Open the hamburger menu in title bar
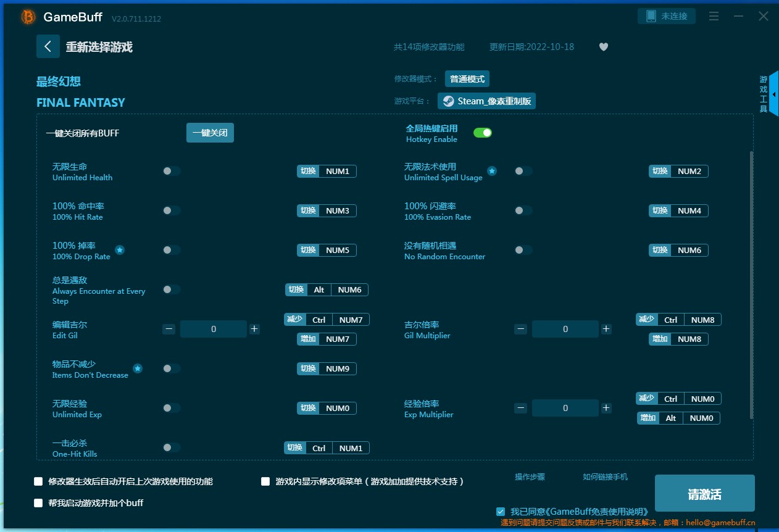Image resolution: width=779 pixels, height=532 pixels. [714, 17]
